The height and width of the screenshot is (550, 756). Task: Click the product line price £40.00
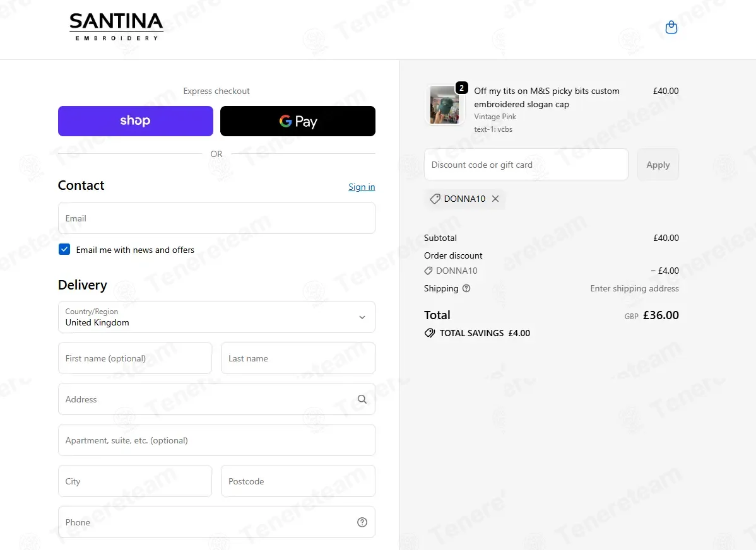tap(665, 91)
